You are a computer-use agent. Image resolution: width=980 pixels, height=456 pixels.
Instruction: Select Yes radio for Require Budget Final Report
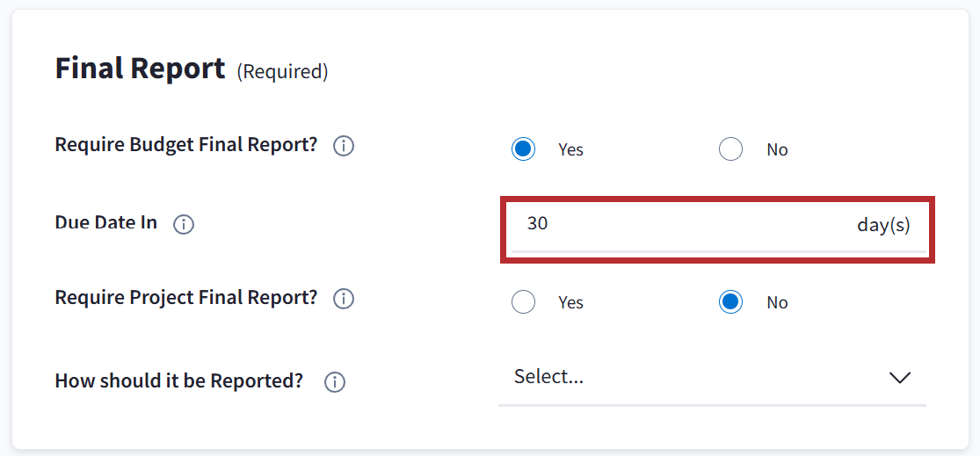(x=523, y=149)
